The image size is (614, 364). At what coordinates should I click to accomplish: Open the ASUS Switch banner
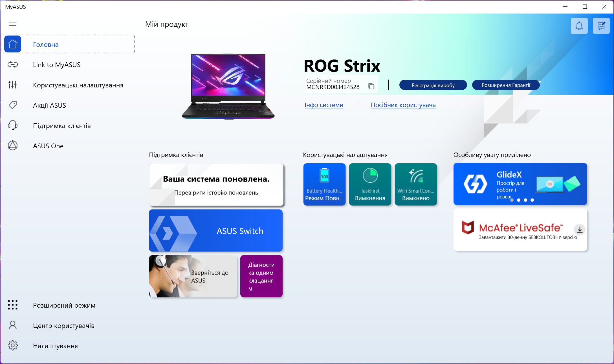216,231
